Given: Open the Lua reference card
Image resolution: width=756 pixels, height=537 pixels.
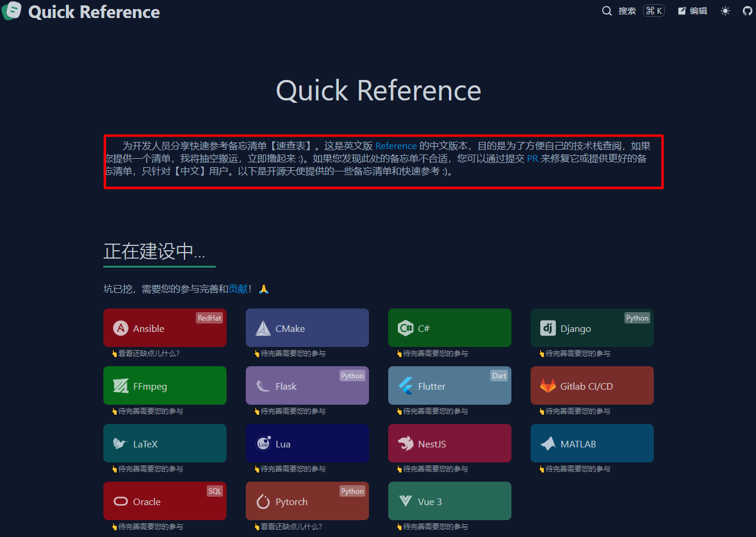Looking at the screenshot, I should pos(307,443).
